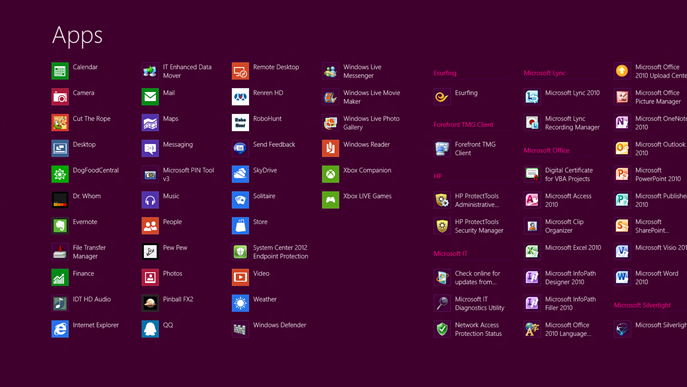Launch the Camera app icon
This screenshot has height=387, width=687.
60,97
